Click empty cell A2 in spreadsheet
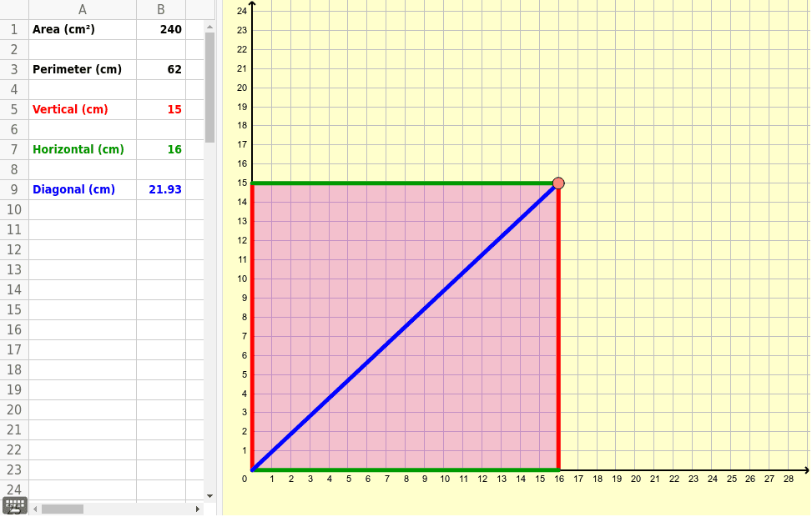812x517 pixels. click(83, 50)
